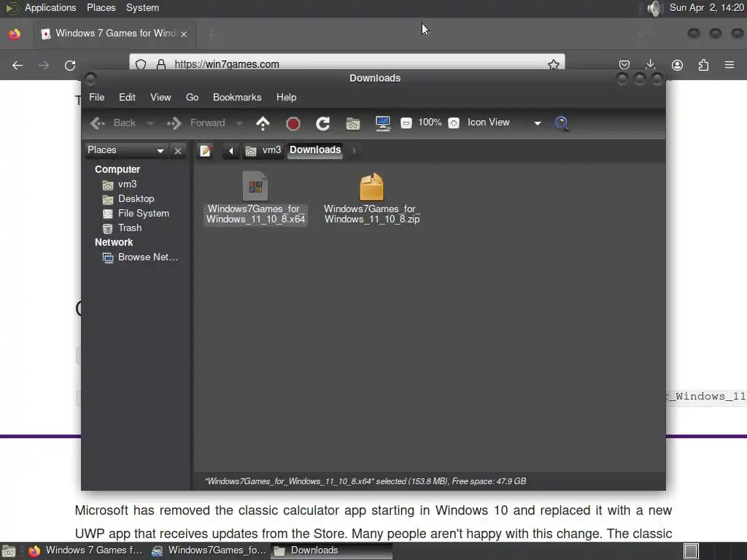The height and width of the screenshot is (560, 747).
Task: Click the status bar selection text
Action: pos(365,481)
